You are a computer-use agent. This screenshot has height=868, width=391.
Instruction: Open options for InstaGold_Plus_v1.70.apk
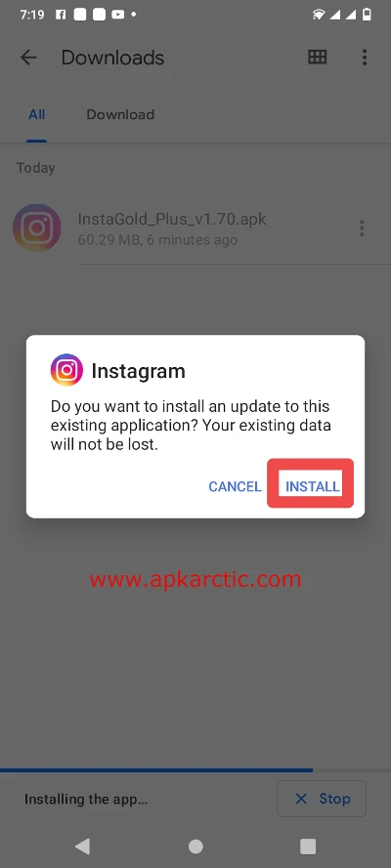(362, 228)
